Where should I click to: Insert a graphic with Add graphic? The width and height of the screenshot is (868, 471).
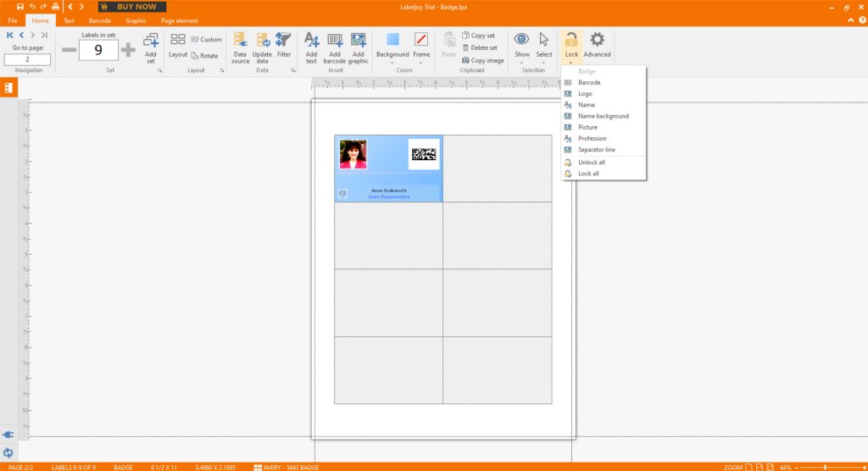point(359,41)
